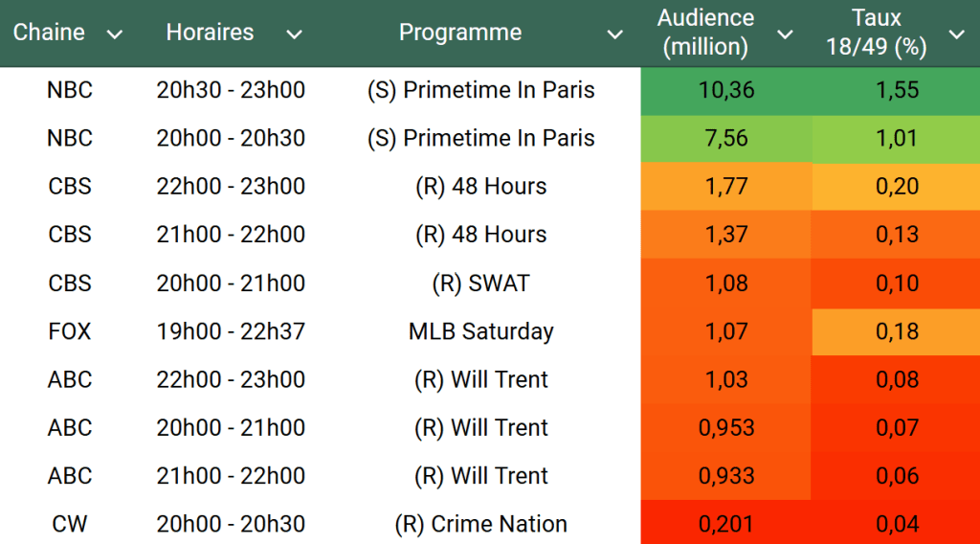Click the (R) SWAT programme cell
The height and width of the screenshot is (544, 980).
481,283
